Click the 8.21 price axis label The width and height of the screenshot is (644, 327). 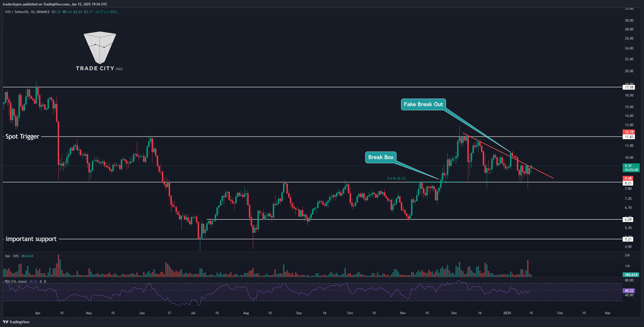[628, 183]
